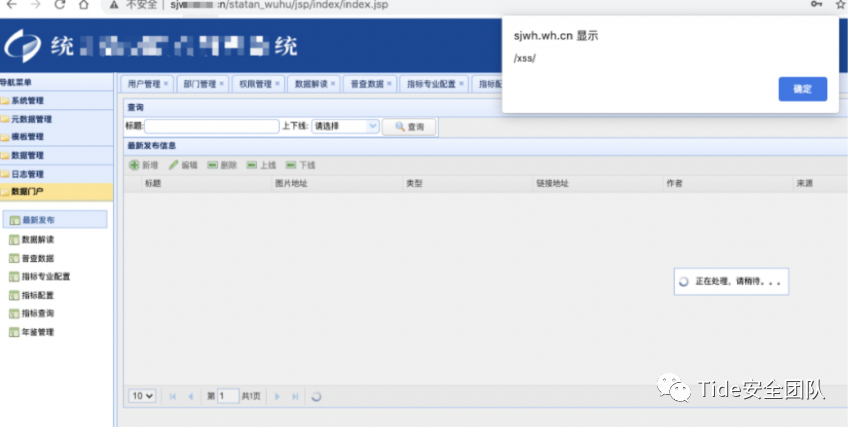Click the 编辑 edit button
853x427 pixels.
point(183,165)
